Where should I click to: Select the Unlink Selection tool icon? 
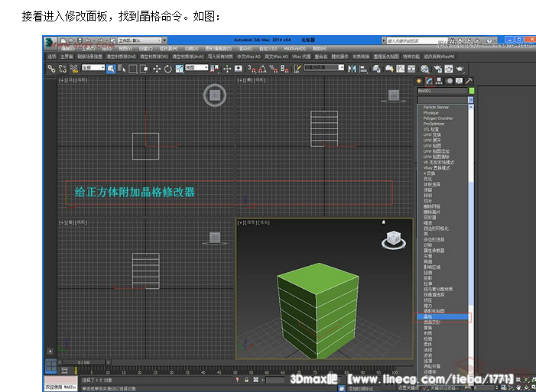click(63, 69)
